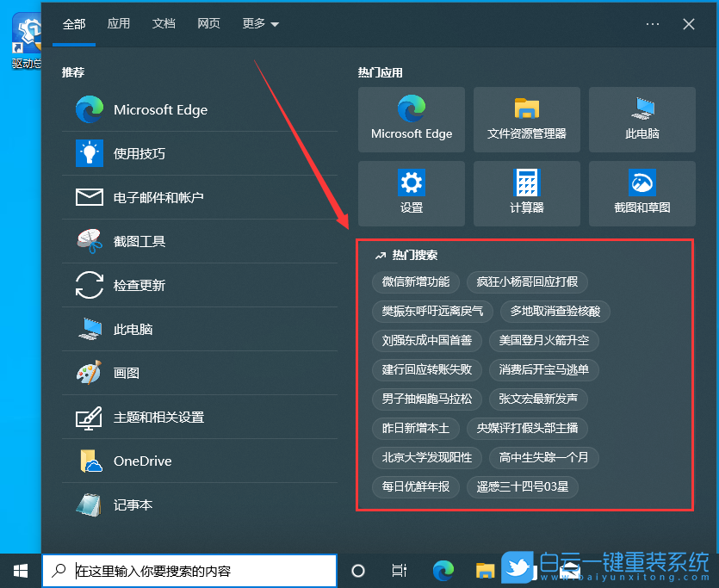
Task: Open Microsoft Edge from the taskbar
Action: tap(443, 570)
